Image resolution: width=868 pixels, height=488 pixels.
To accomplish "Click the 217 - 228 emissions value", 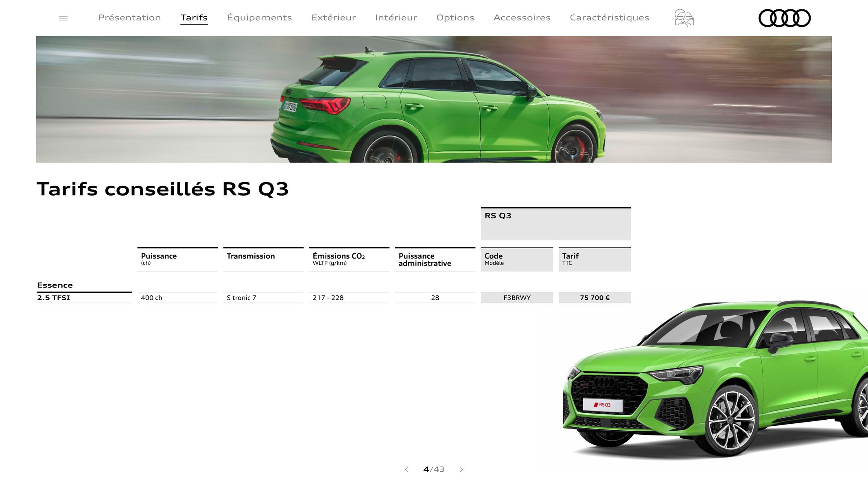I will pos(328,298).
